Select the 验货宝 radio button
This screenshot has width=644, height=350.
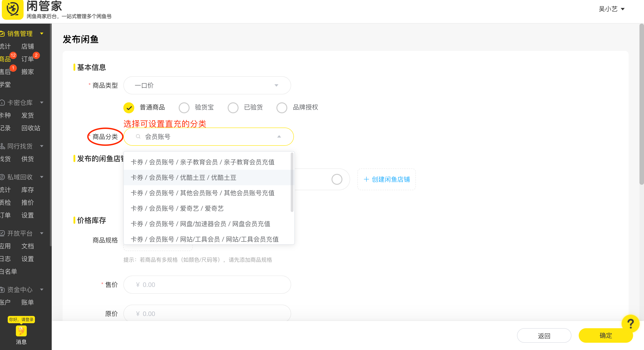[184, 108]
